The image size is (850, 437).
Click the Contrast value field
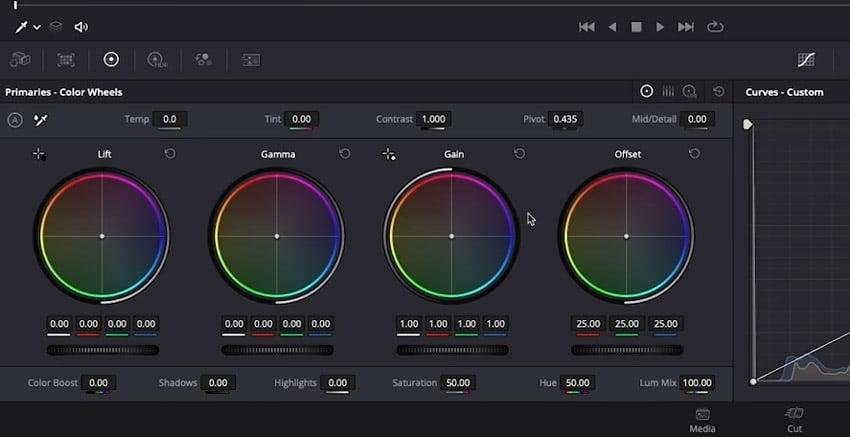tap(433, 119)
